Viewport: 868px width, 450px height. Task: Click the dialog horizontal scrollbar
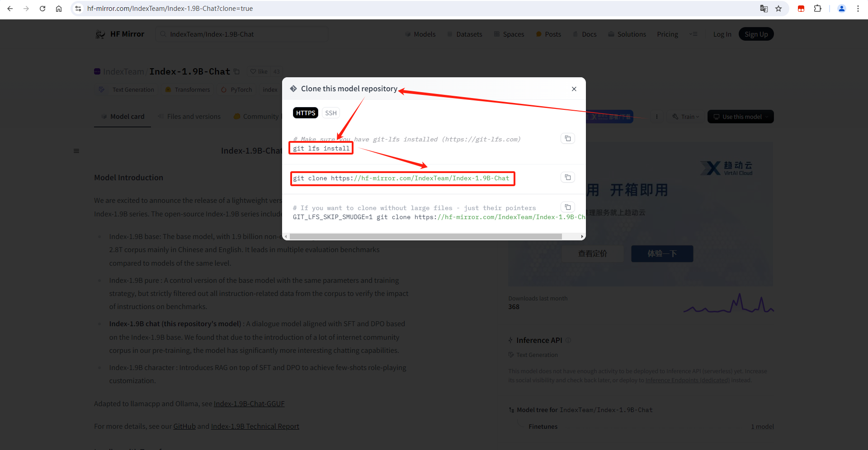(x=425, y=236)
